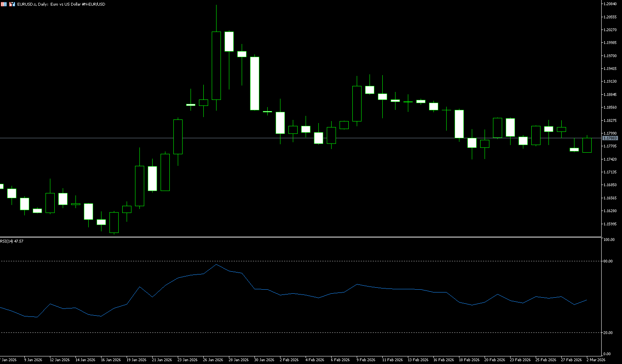Click the RSI line peak near 80 level
Screen dimensions: 622x364
pos(216,265)
